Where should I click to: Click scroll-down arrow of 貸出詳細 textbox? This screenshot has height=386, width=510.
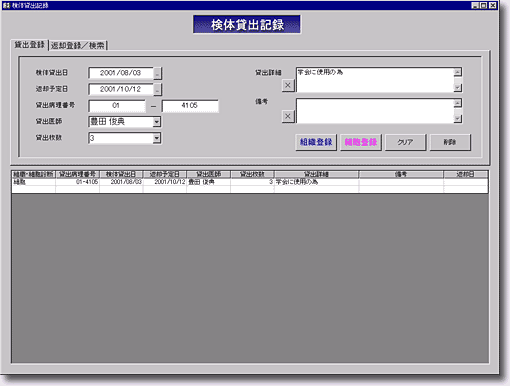point(458,87)
